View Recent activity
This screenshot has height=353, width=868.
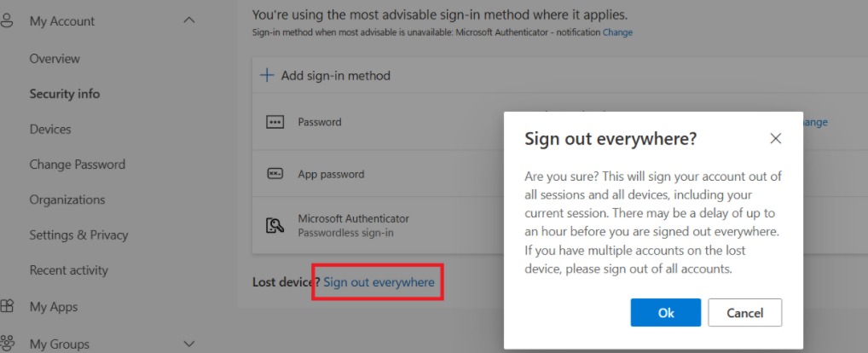(x=69, y=270)
